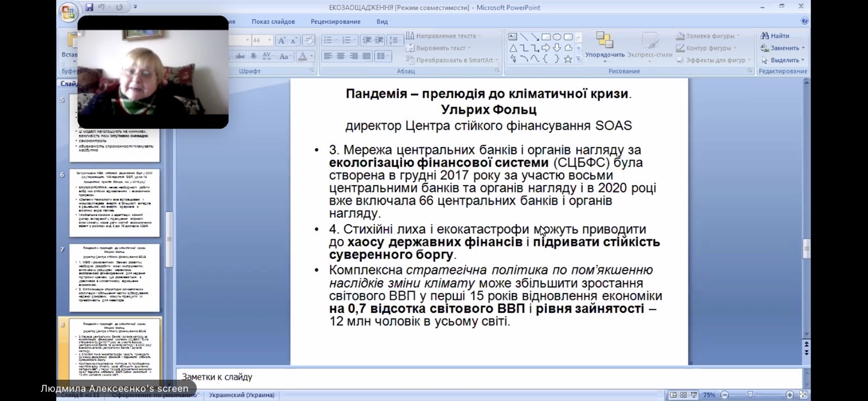Open Выровнять текст menu
The image size is (868, 401).
click(x=438, y=48)
